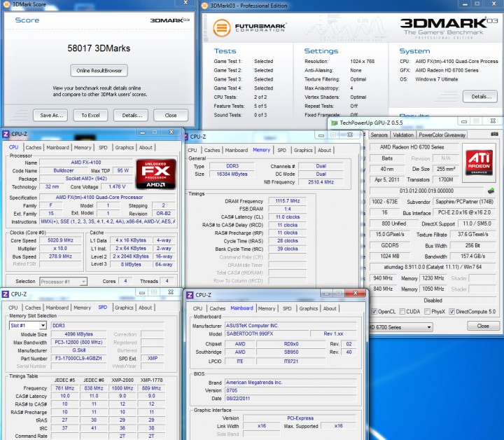Click the Save As... button
Screen dimensions: 504x440
pyautogui.click(x=50, y=115)
